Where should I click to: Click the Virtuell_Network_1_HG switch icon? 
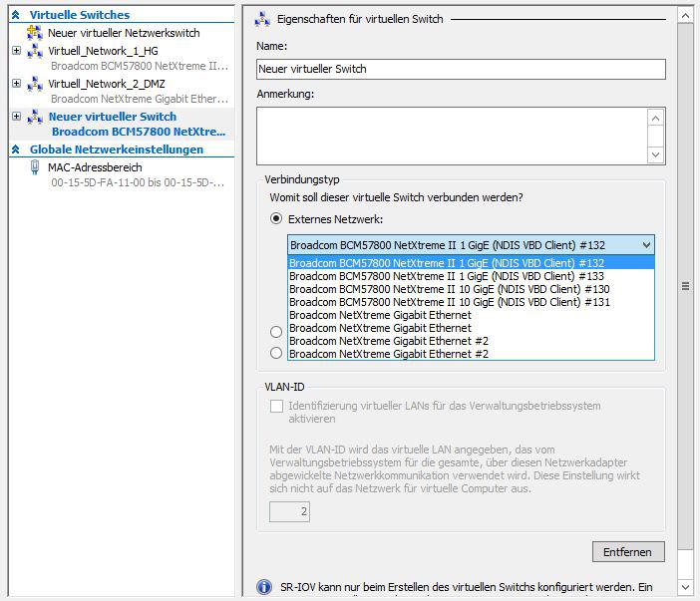pos(34,51)
